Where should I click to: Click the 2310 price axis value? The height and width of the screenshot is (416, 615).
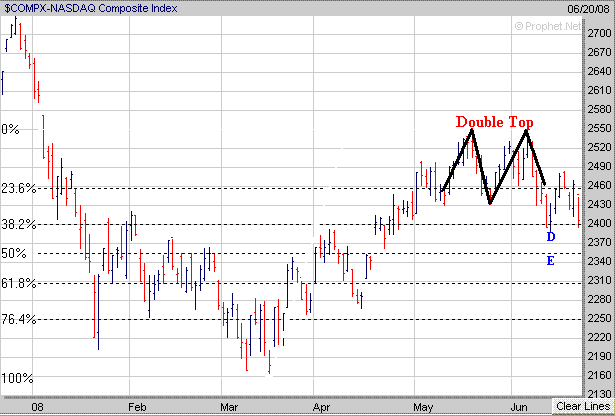coord(599,280)
